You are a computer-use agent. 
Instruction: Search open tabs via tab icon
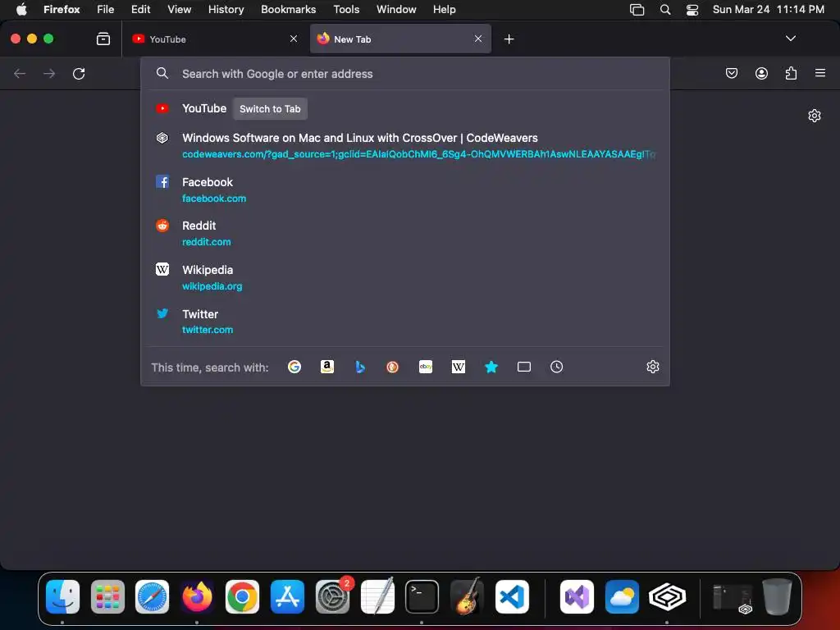tap(524, 367)
